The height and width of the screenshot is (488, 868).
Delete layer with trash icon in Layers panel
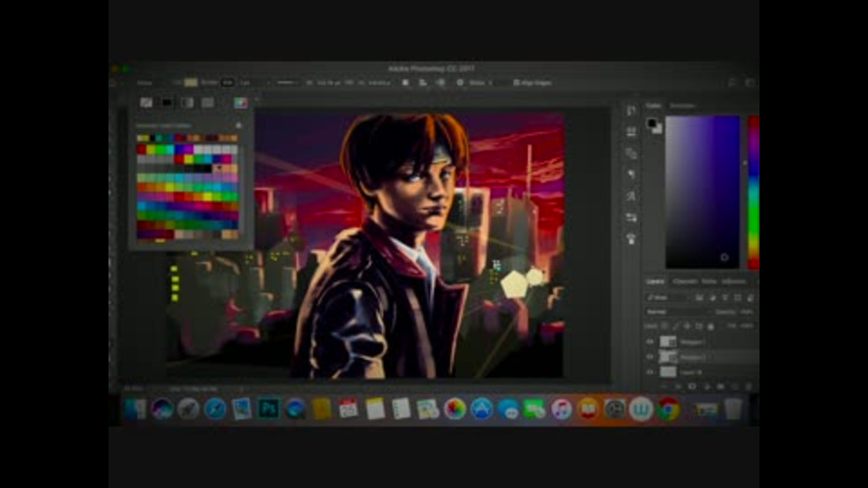click(749, 386)
